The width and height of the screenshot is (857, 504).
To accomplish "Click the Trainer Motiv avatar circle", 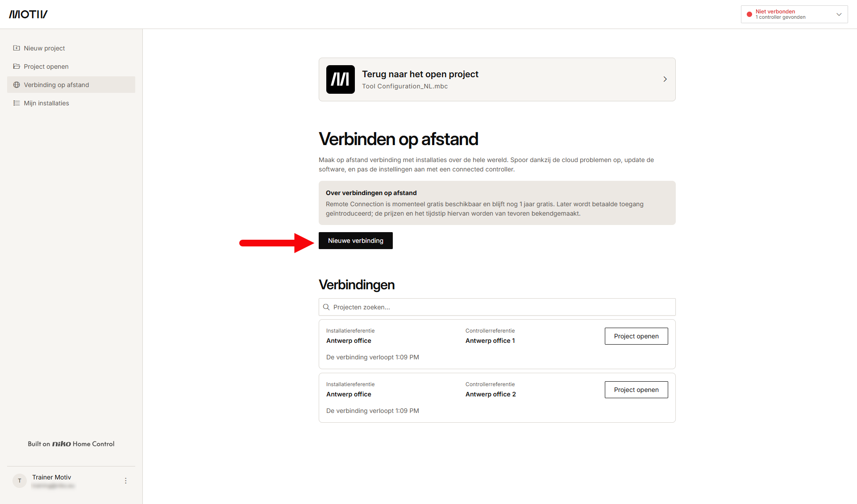I will tap(20, 481).
